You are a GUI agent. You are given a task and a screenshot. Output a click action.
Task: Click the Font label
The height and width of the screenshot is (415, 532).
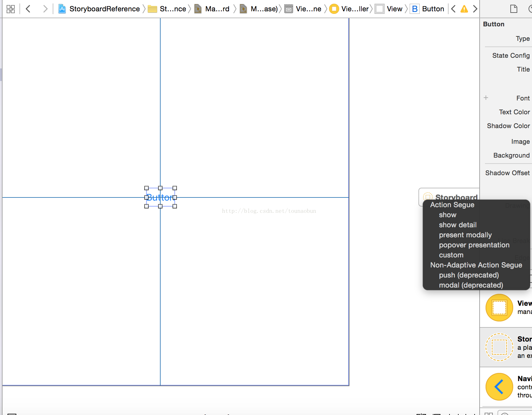(x=523, y=98)
